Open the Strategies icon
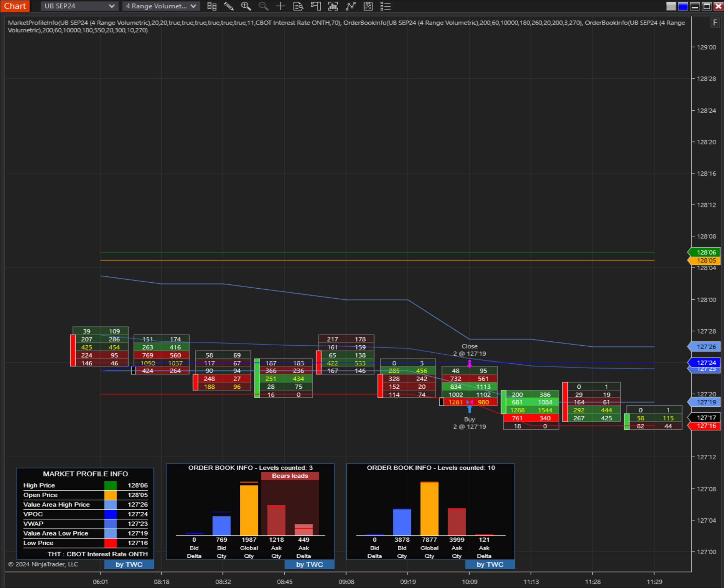724x588 pixels. 368,6
